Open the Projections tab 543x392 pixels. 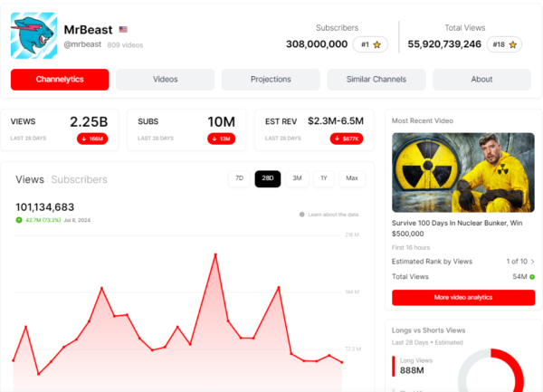(271, 80)
